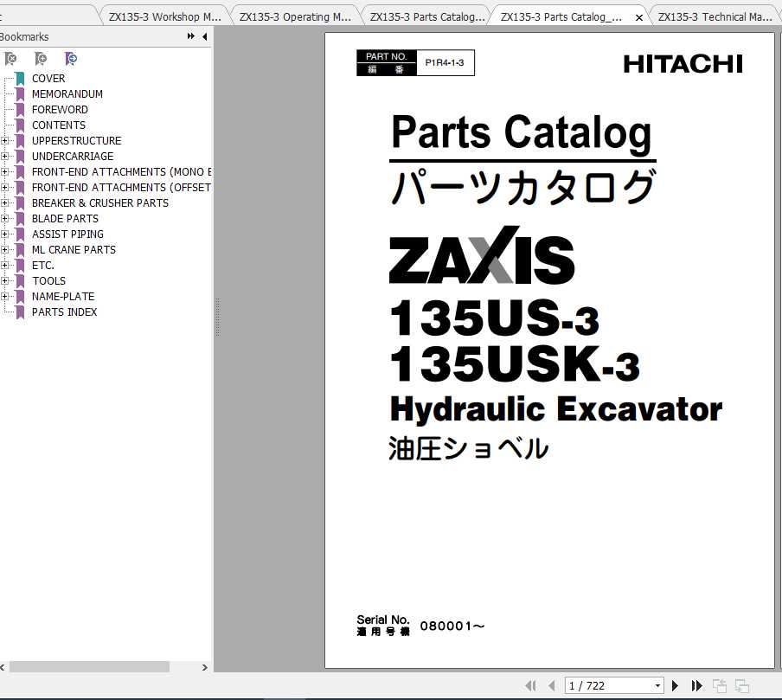Switch to the ZX135-3 Technical Manual tab
The height and width of the screenshot is (700, 782).
click(x=715, y=15)
